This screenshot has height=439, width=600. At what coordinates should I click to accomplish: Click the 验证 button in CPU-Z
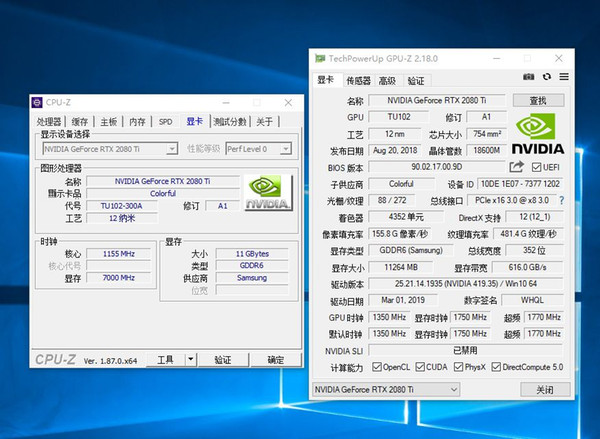tap(223, 359)
